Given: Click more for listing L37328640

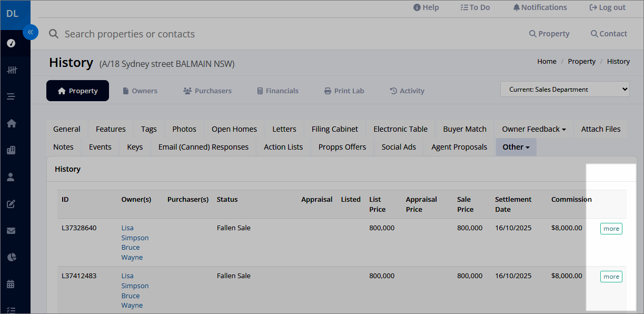Looking at the screenshot, I should [611, 229].
